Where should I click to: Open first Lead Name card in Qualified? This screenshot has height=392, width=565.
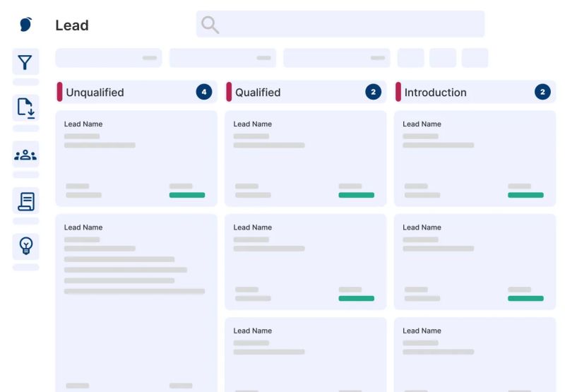coord(306,158)
